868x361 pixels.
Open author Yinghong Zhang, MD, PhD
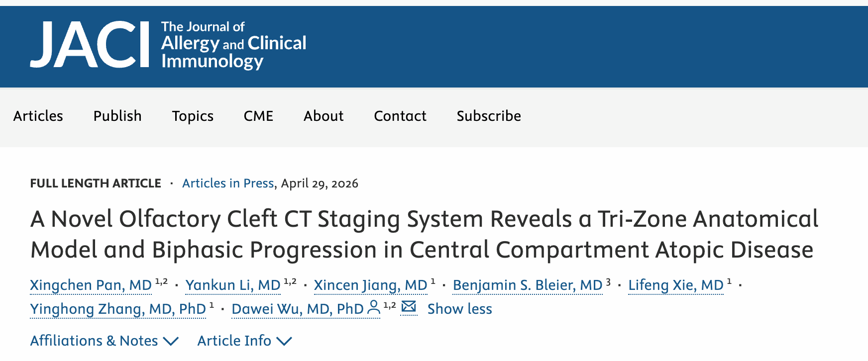click(x=118, y=309)
